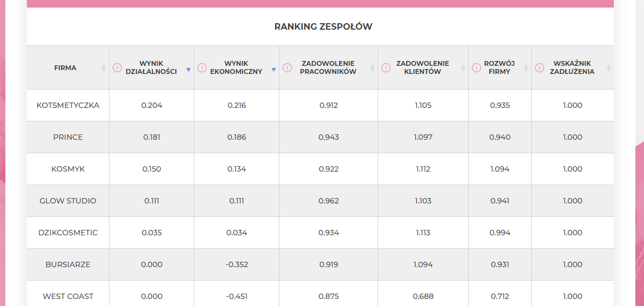Image resolution: width=644 pixels, height=306 pixels.
Task: Open info icon for Zadowolenie Klientów
Action: (x=386, y=68)
